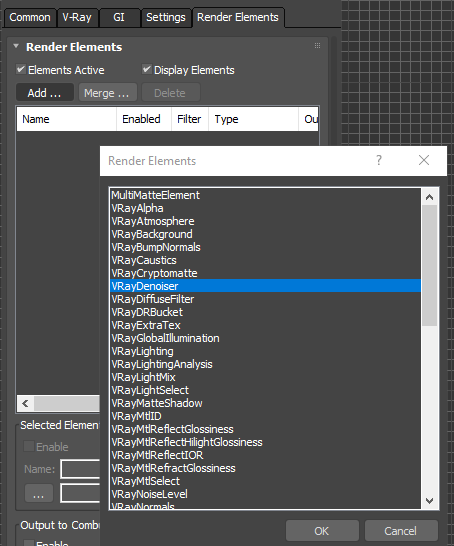Click the selected element Name input field
Viewport: 454px width, 546px height.
pyautogui.click(x=80, y=469)
